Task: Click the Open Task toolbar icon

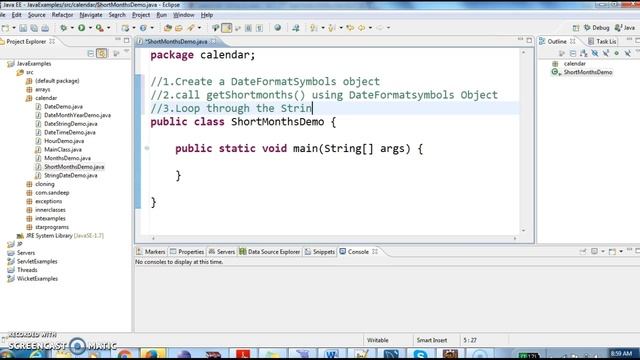Action: click(179, 28)
